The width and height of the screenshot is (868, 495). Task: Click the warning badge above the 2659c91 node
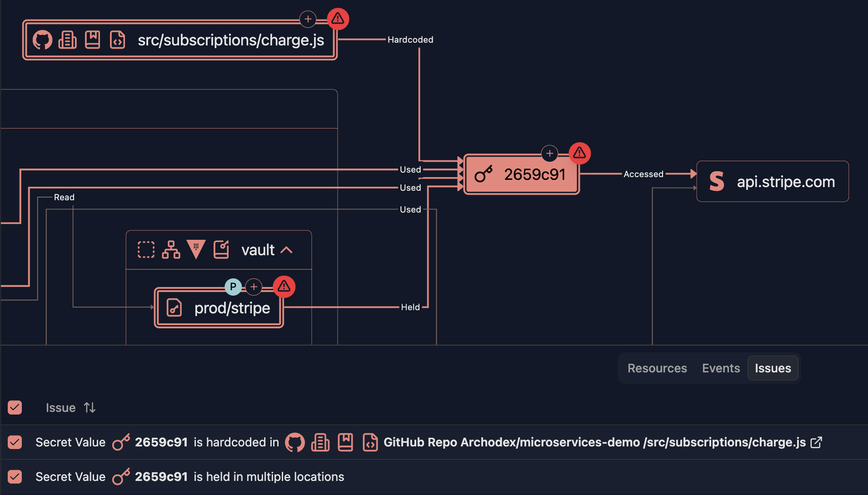580,153
